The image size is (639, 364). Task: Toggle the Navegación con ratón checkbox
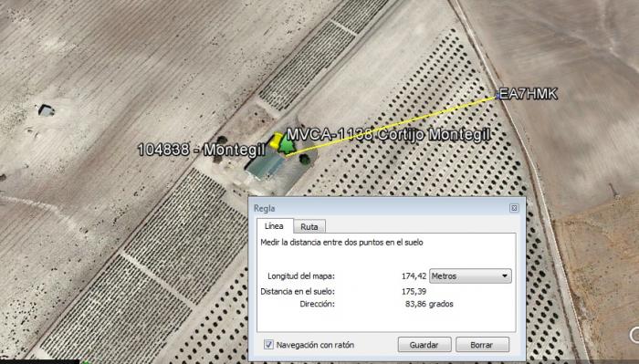pyautogui.click(x=268, y=345)
